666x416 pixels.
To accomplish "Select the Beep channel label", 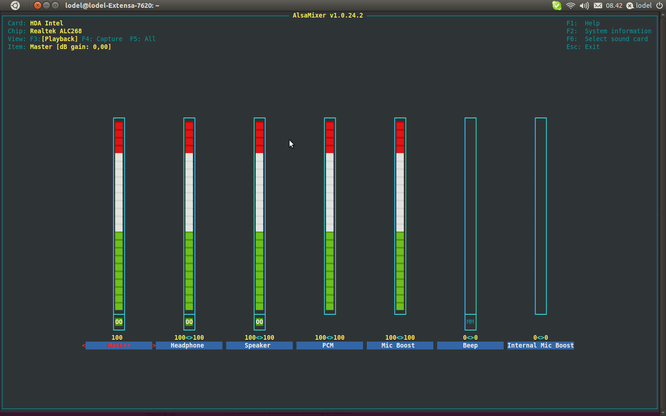I will (x=470, y=345).
